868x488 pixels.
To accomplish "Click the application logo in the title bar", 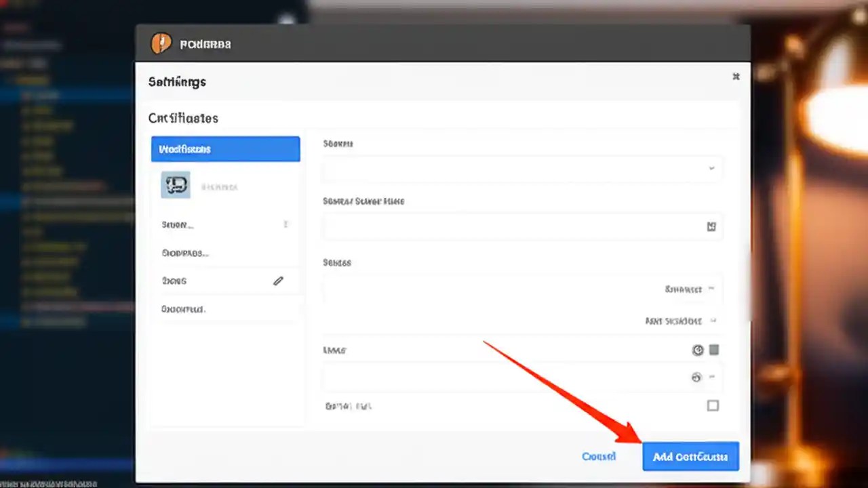I will click(161, 44).
